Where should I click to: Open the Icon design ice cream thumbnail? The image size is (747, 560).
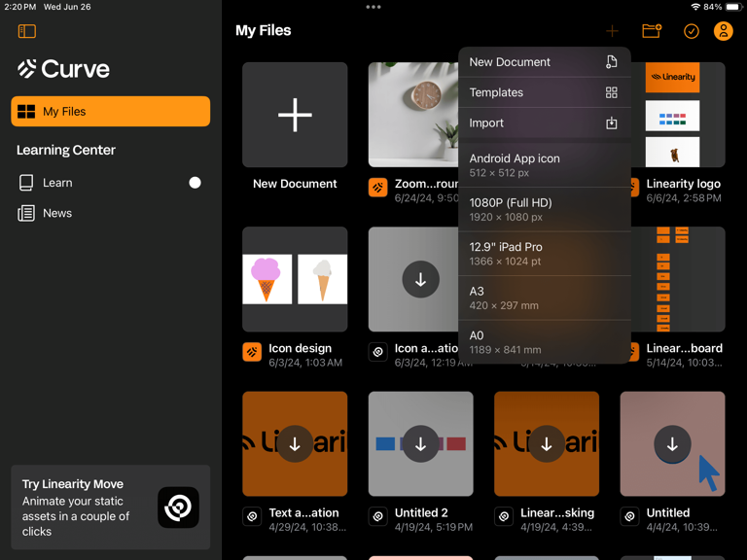click(295, 279)
